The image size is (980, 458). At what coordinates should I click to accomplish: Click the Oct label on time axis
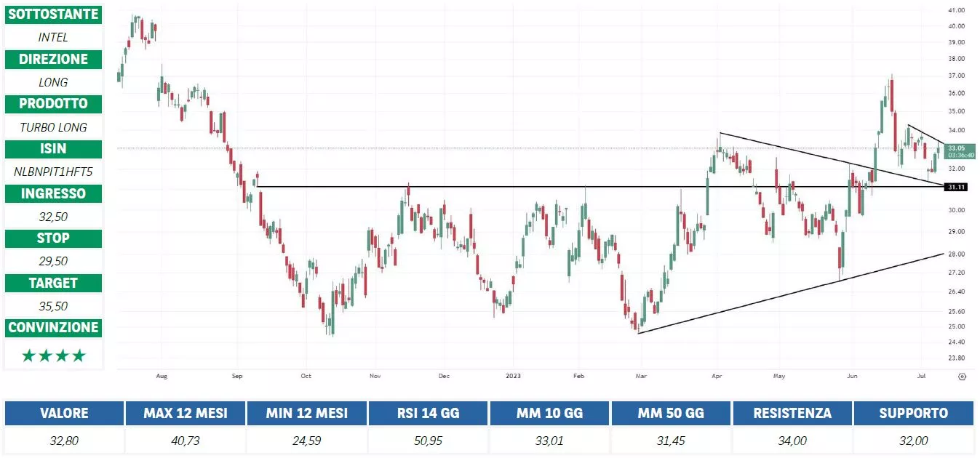306,377
